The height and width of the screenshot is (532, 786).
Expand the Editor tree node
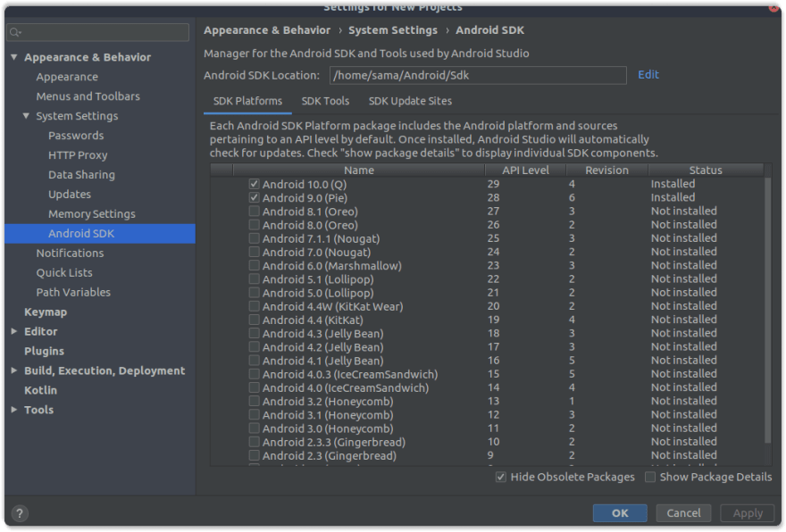(x=14, y=331)
